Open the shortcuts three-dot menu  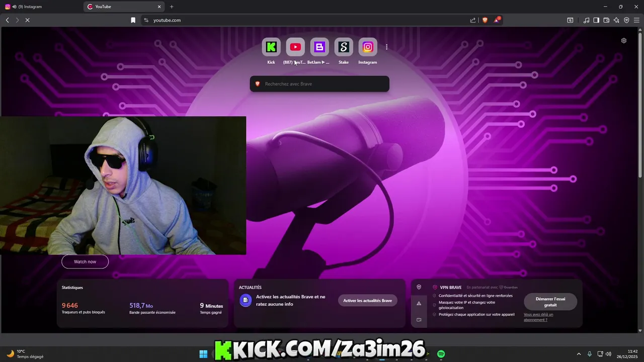click(386, 47)
